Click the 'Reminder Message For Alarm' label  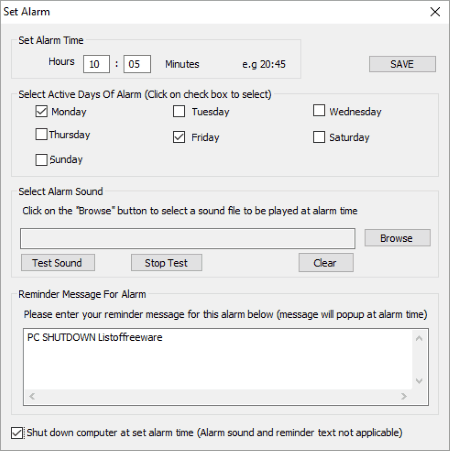pyautogui.click(x=82, y=294)
